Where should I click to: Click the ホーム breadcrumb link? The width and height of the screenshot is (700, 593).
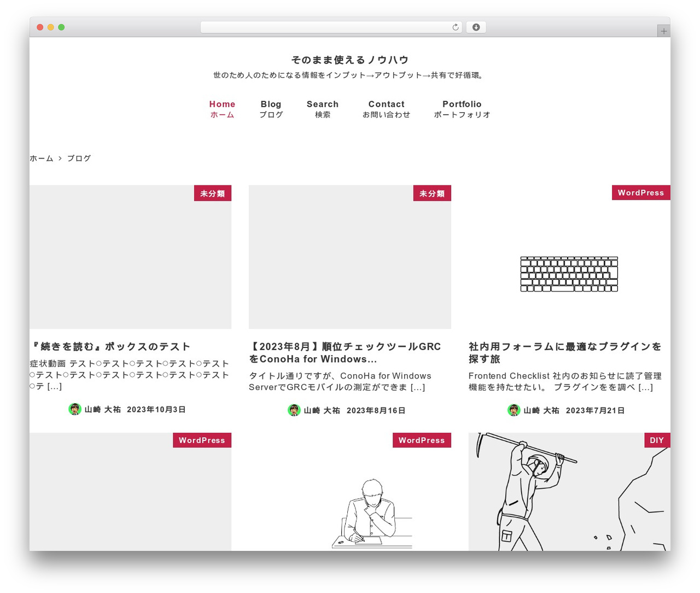click(42, 158)
